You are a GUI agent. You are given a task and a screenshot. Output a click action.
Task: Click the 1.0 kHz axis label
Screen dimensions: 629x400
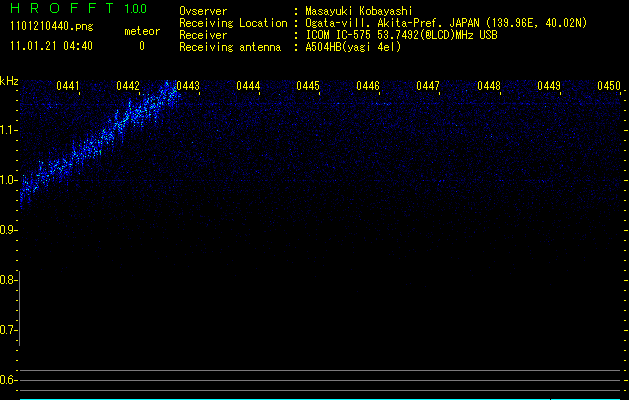pos(8,180)
